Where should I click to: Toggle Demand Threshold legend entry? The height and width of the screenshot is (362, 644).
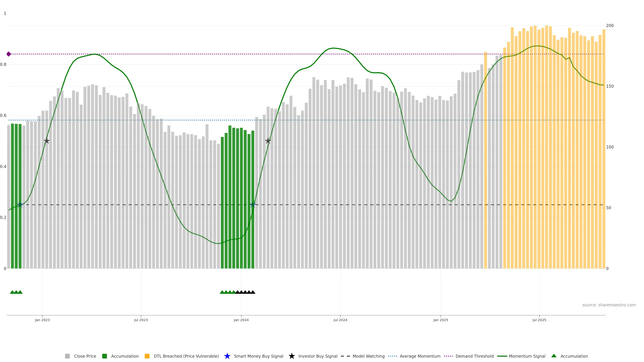[x=474, y=356]
